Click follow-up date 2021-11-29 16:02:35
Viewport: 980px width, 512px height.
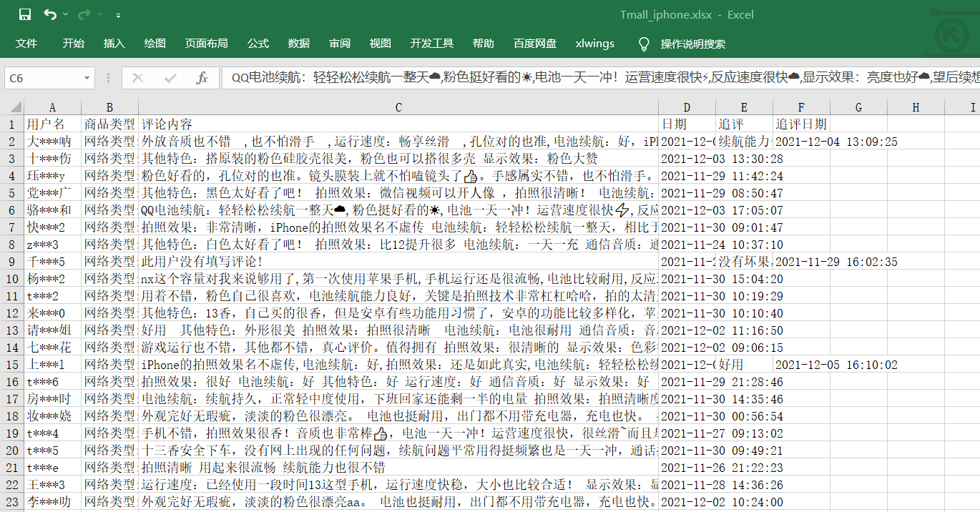coord(836,262)
